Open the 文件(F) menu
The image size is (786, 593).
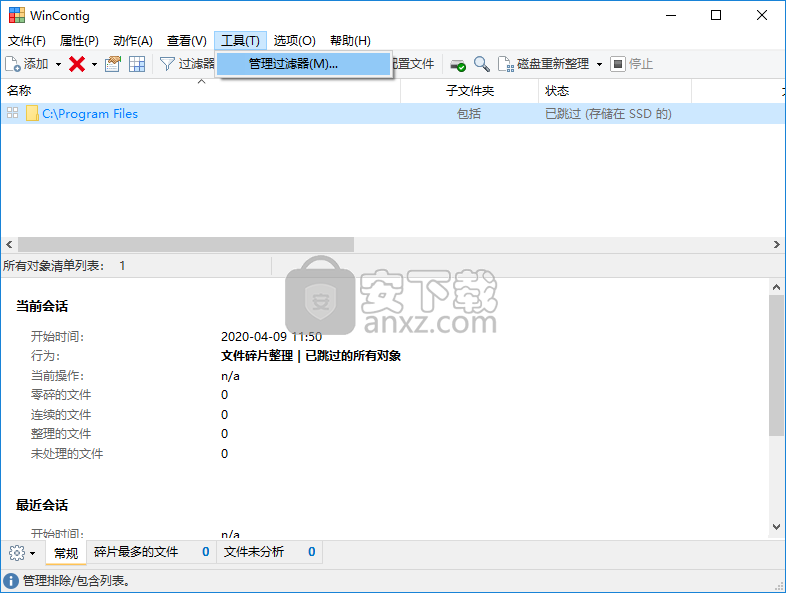(x=27, y=41)
